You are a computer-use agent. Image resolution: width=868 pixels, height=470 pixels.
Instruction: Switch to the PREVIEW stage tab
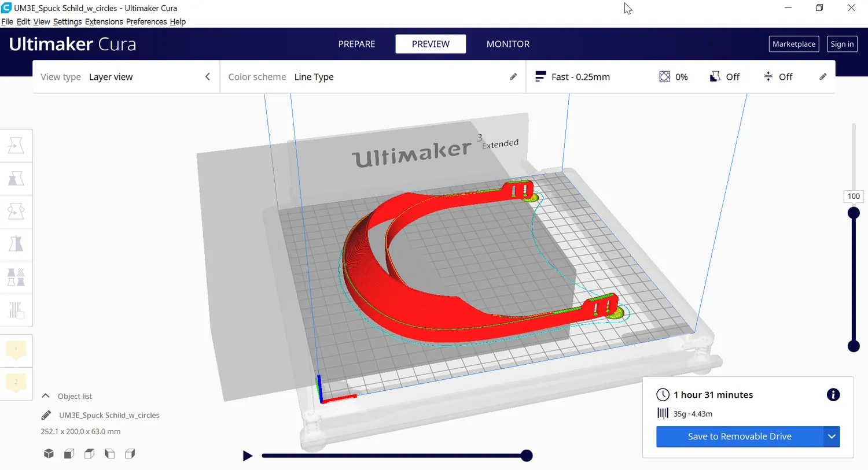(431, 44)
